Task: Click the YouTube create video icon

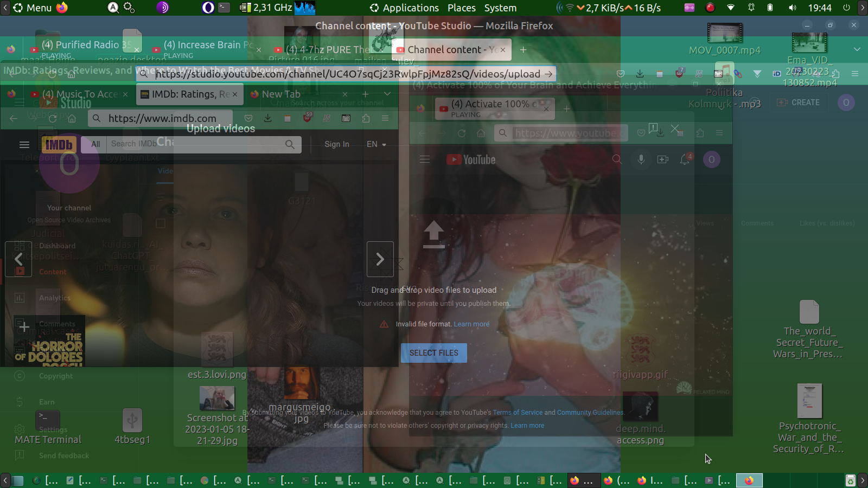Action: click(x=663, y=159)
